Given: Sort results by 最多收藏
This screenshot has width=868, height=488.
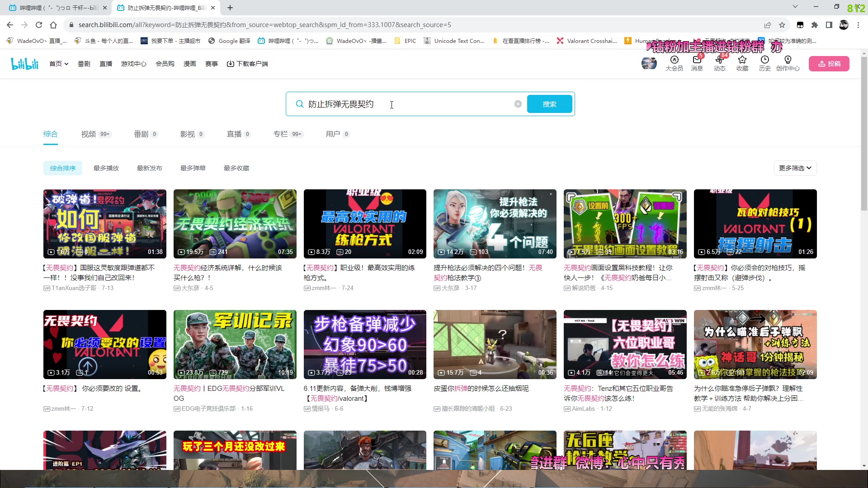Looking at the screenshot, I should pos(236,168).
